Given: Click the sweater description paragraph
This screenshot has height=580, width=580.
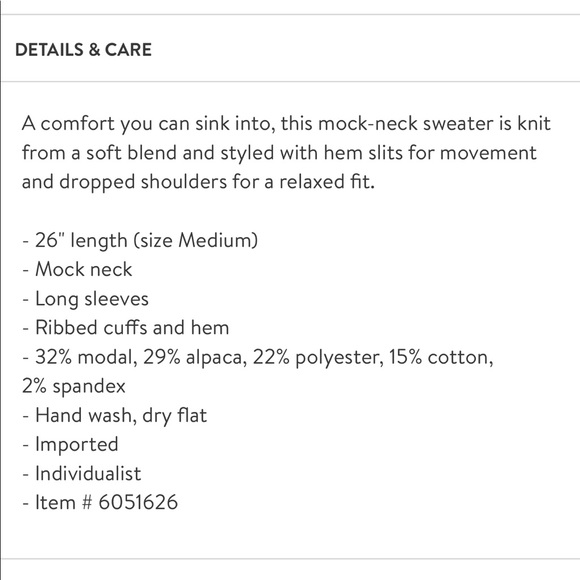Looking at the screenshot, I should click(286, 152).
